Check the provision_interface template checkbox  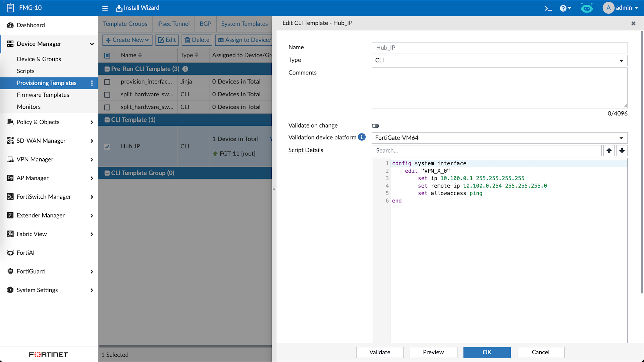107,82
